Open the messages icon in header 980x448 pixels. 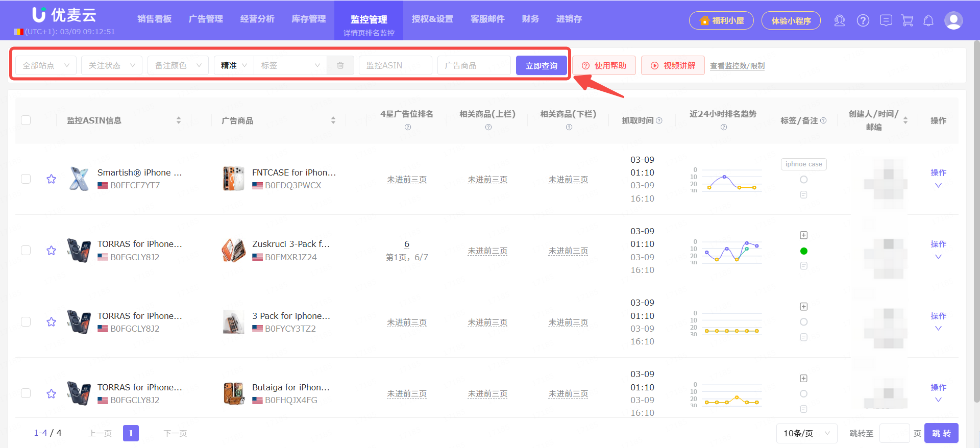coord(886,20)
